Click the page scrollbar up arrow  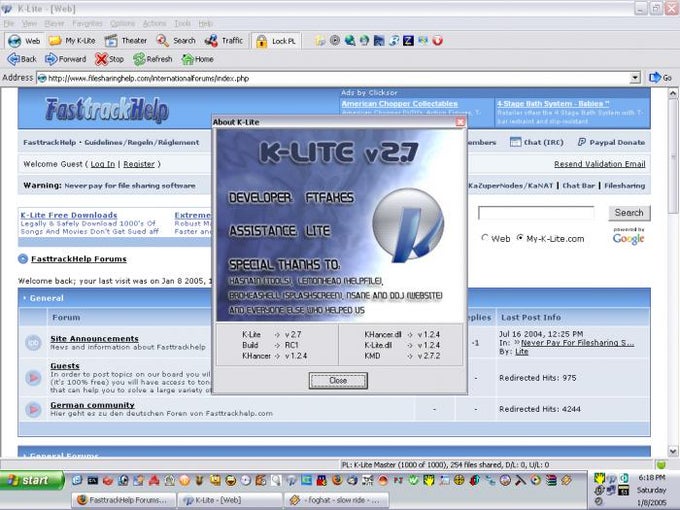click(673, 93)
